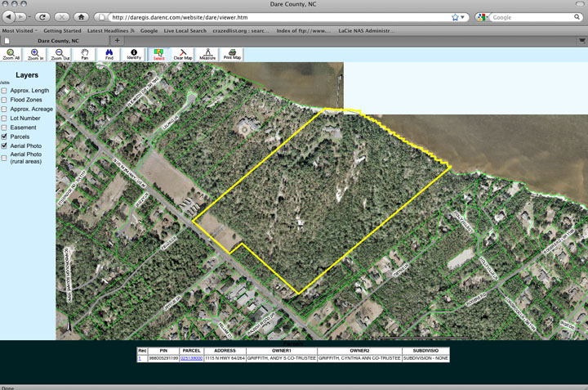This screenshot has height=390, width=588.
Task: Click the address bar URL field
Action: point(280,17)
